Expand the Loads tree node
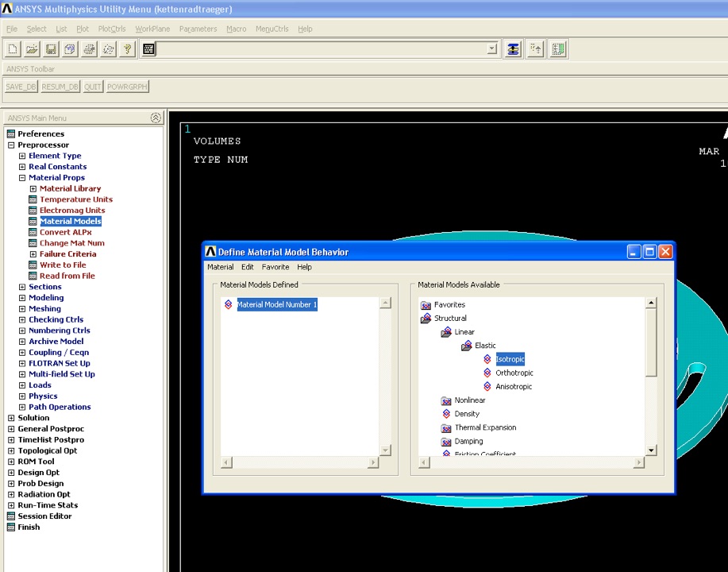 22,385
